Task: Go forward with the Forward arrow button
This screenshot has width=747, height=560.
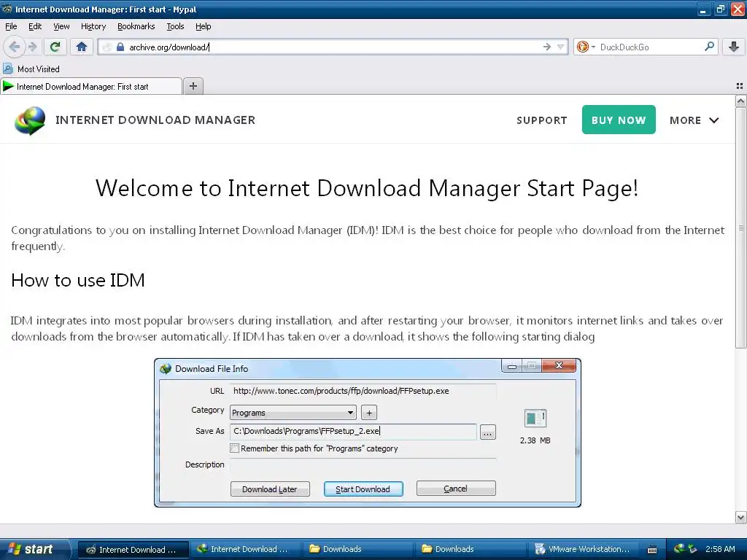Action: tap(32, 47)
